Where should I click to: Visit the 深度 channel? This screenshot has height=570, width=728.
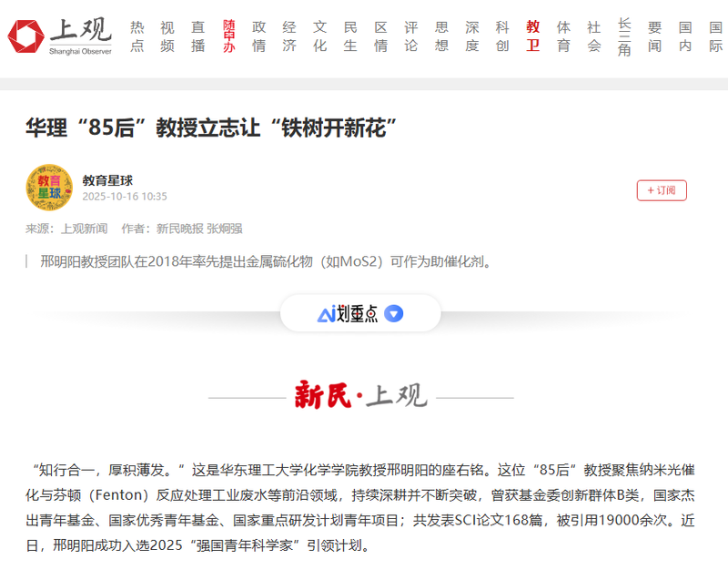472,36
